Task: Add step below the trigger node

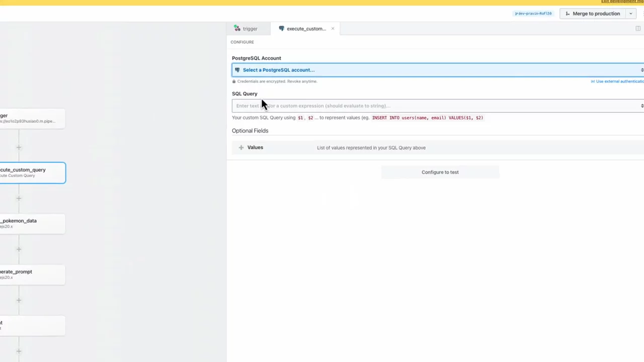Action: pyautogui.click(x=19, y=147)
